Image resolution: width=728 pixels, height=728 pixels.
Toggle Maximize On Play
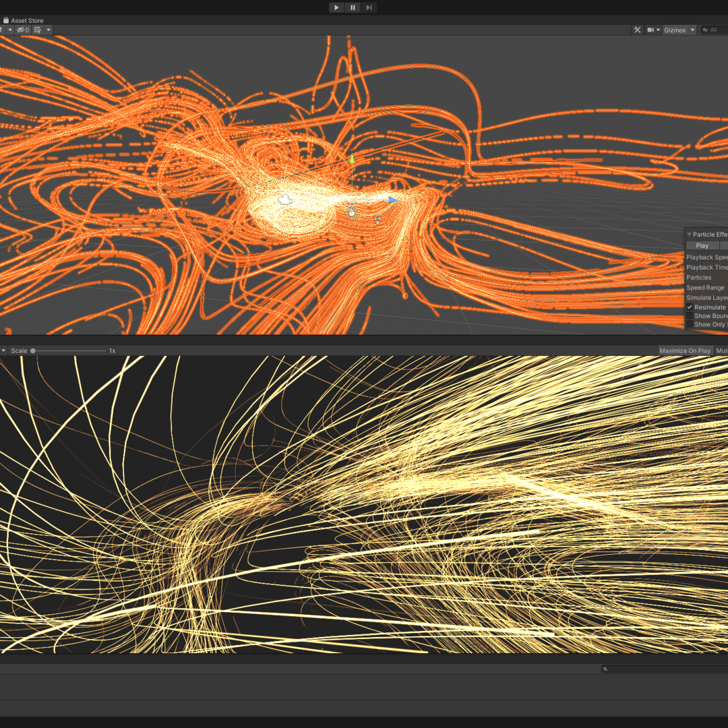[x=685, y=351]
